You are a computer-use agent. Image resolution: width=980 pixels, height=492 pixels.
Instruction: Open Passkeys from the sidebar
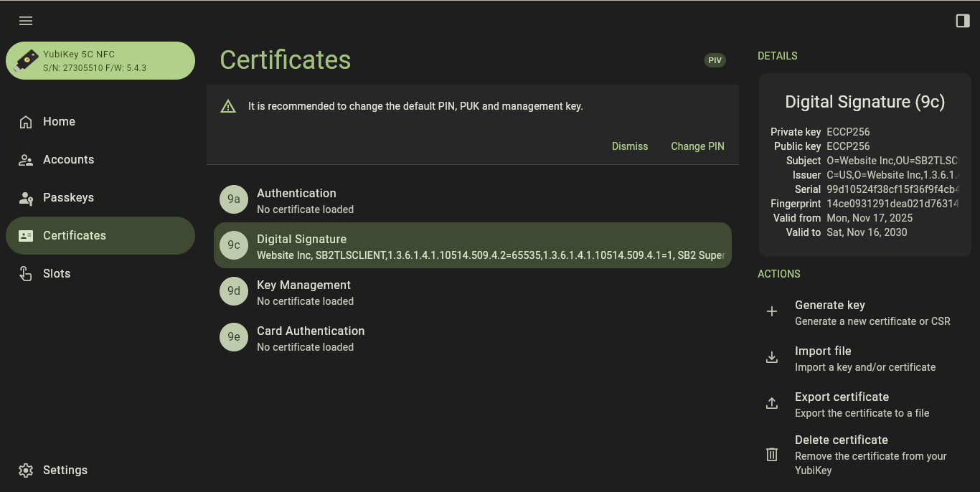pos(68,198)
